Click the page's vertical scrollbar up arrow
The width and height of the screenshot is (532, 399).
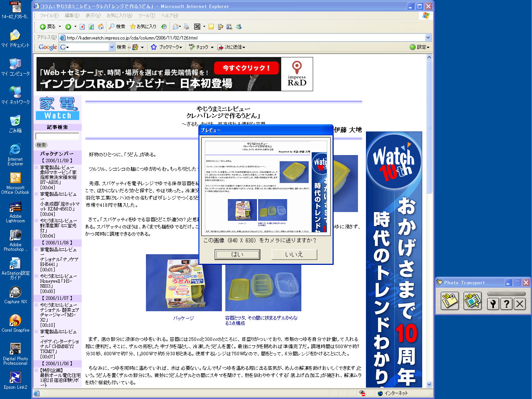point(429,57)
